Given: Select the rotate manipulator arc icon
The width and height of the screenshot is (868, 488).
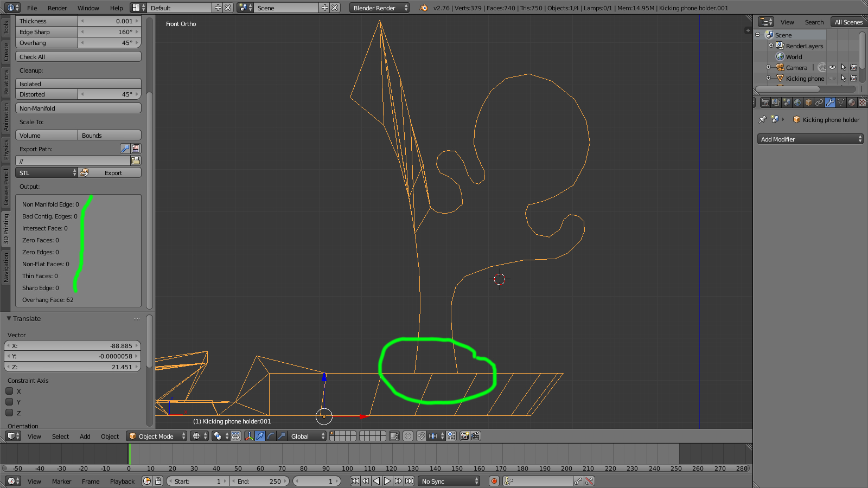Looking at the screenshot, I should pos(271,436).
